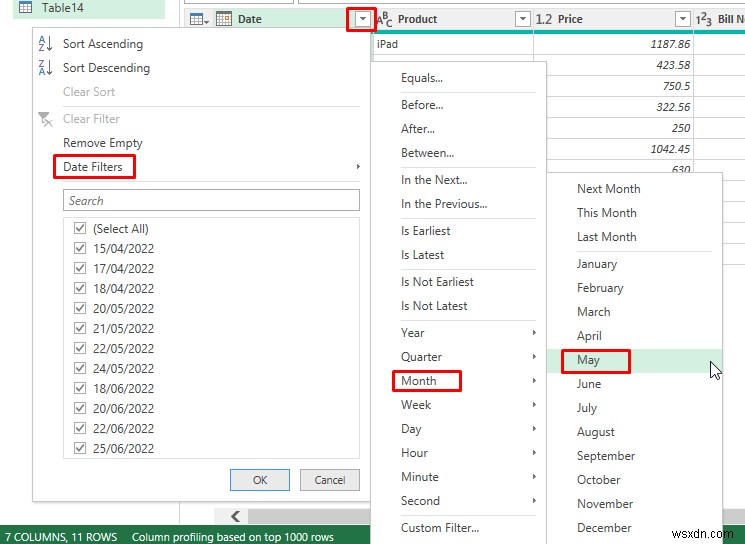745x544 pixels.
Task: Open the Date column filter dropdown arrow
Action: (363, 19)
